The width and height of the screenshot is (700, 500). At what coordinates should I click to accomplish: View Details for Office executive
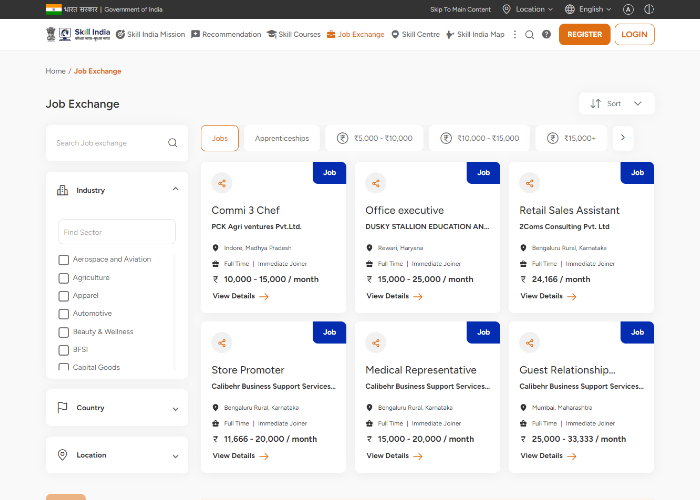[394, 296]
